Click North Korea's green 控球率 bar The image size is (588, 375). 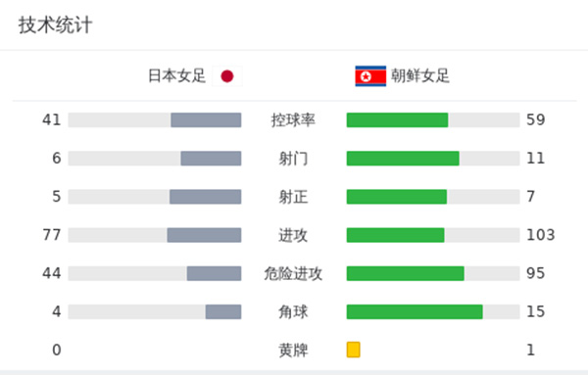(397, 120)
